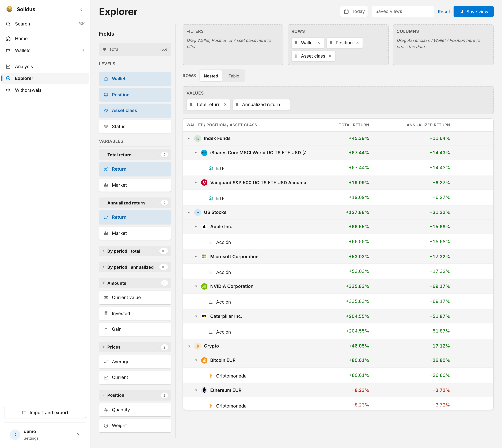Click the Bitcoin EUR logo icon
502x448 pixels.
tap(204, 360)
